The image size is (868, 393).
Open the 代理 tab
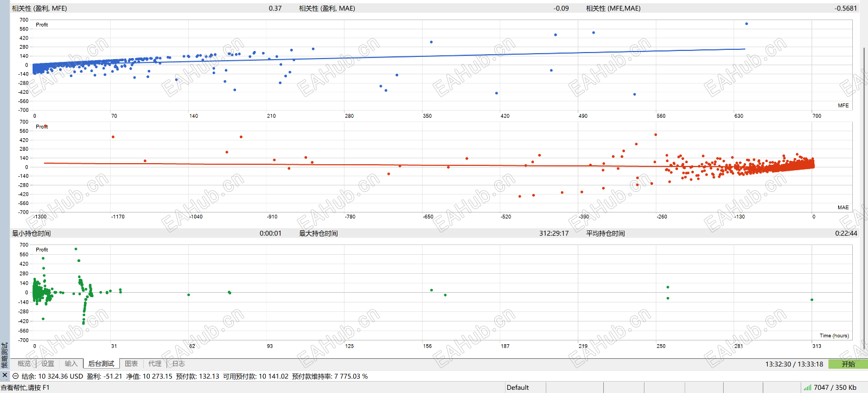(155, 364)
